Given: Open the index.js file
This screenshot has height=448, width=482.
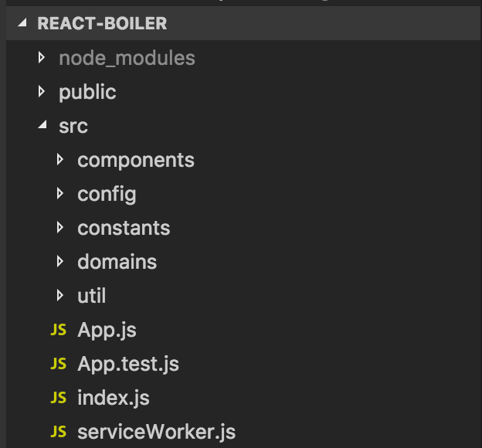Looking at the screenshot, I should pos(113,399).
